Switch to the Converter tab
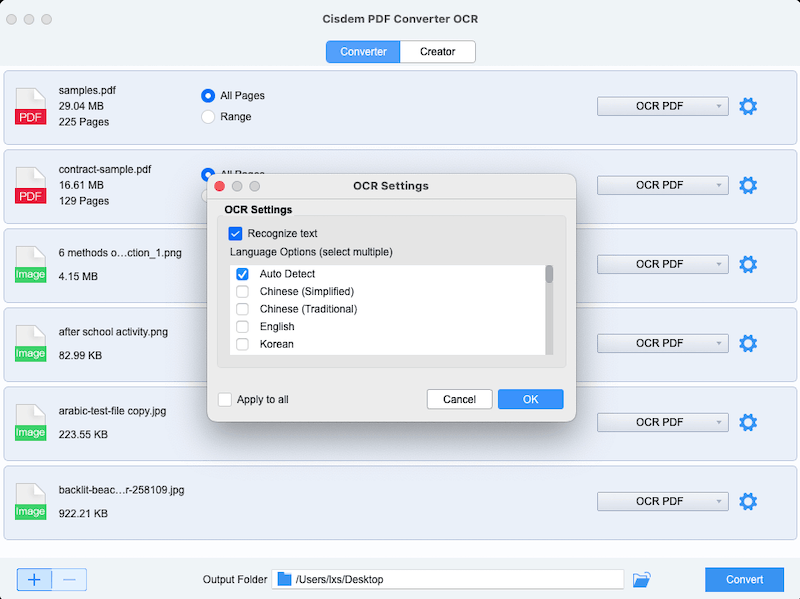The height and width of the screenshot is (599, 800). pyautogui.click(x=363, y=52)
